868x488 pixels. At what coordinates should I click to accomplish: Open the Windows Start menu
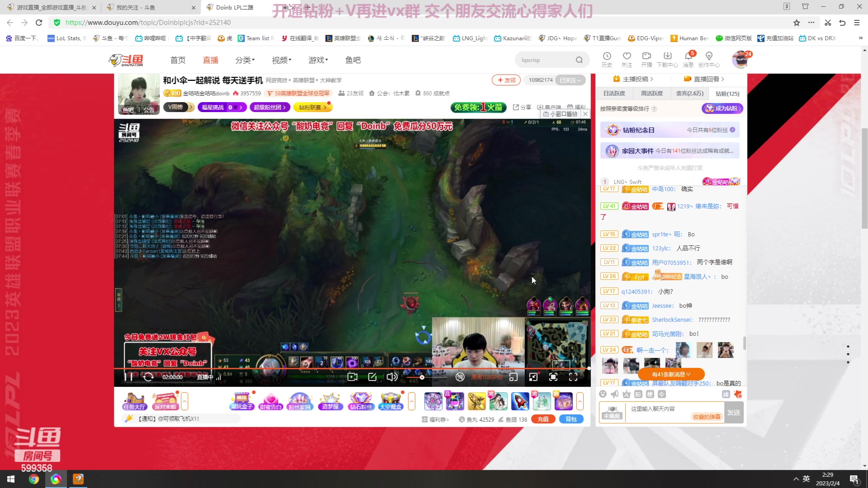tap(11, 479)
